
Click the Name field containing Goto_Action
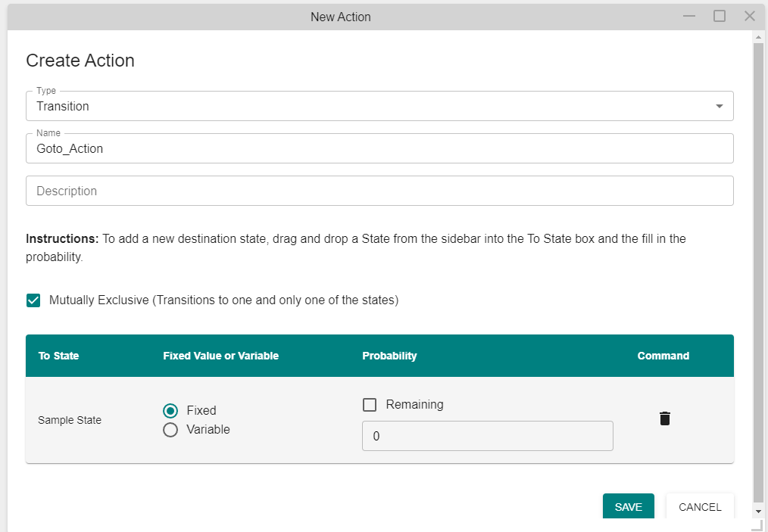point(379,148)
